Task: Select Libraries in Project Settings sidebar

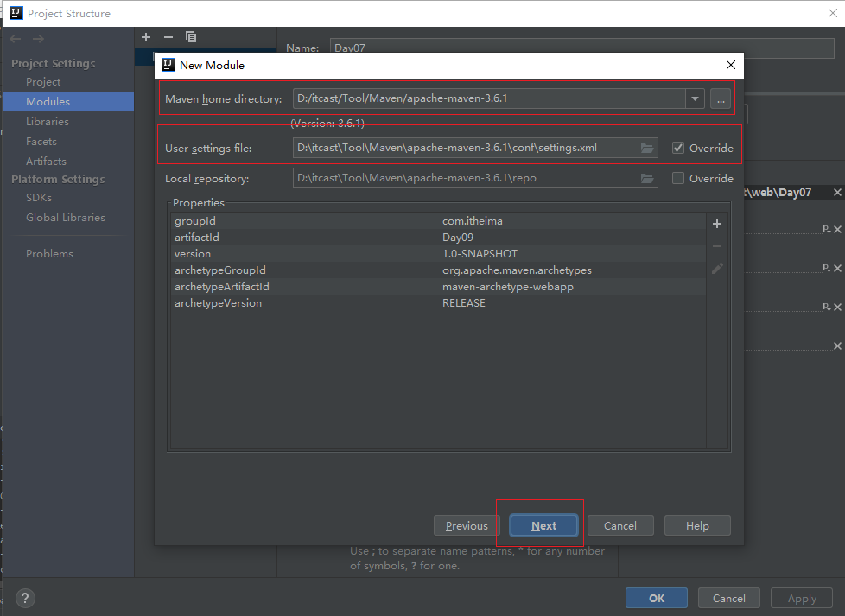Action: [x=48, y=122]
